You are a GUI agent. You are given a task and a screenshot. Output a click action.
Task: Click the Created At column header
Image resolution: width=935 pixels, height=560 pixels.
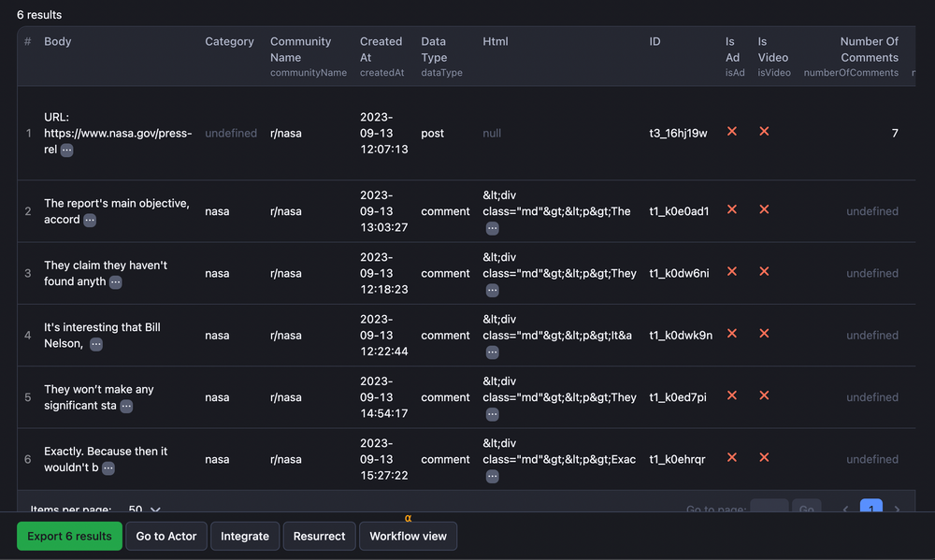381,49
